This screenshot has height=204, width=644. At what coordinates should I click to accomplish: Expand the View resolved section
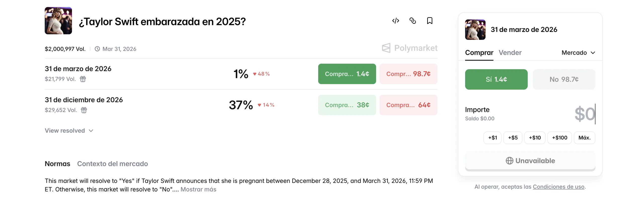point(69,131)
